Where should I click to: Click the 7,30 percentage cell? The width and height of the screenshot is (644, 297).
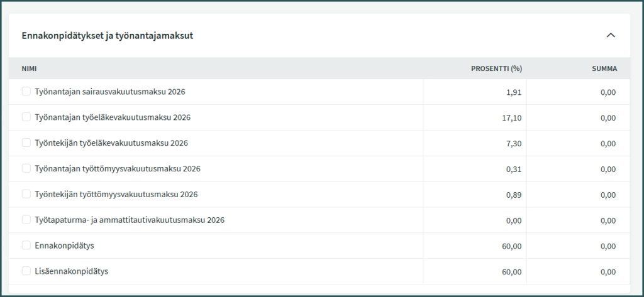tap(513, 144)
